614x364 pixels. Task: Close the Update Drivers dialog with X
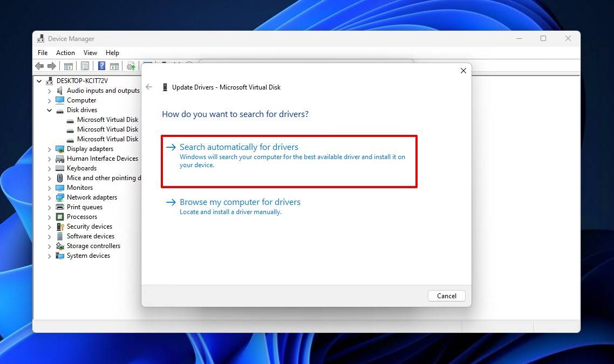463,71
